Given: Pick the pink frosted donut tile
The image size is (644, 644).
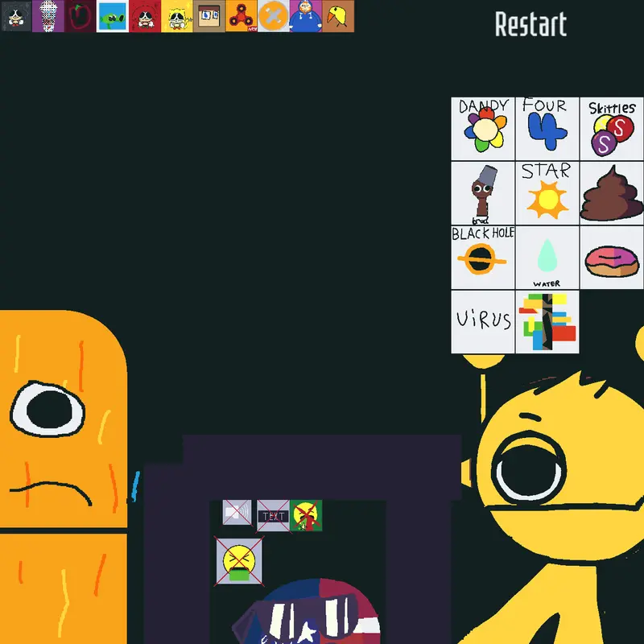Looking at the screenshot, I should [612, 258].
